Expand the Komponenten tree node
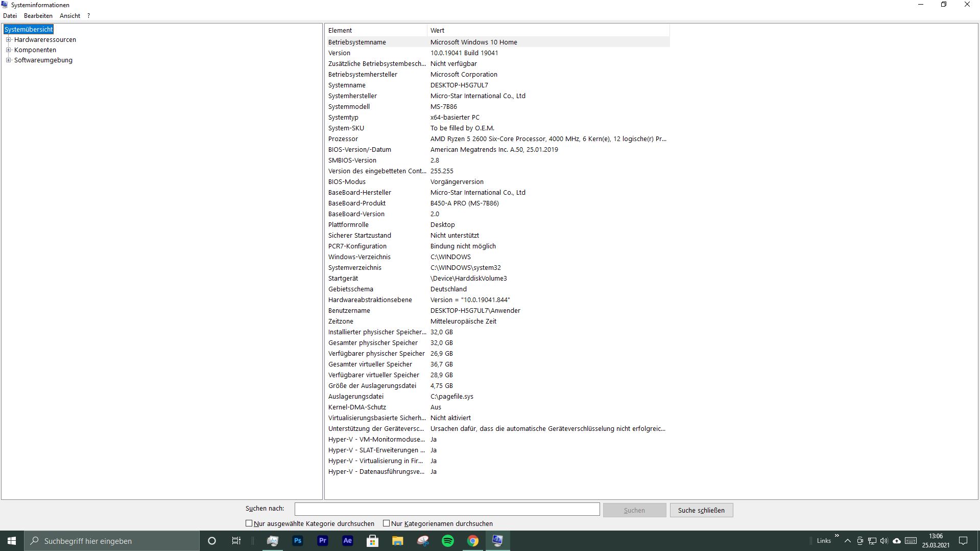This screenshot has width=980, height=551. pos(9,50)
